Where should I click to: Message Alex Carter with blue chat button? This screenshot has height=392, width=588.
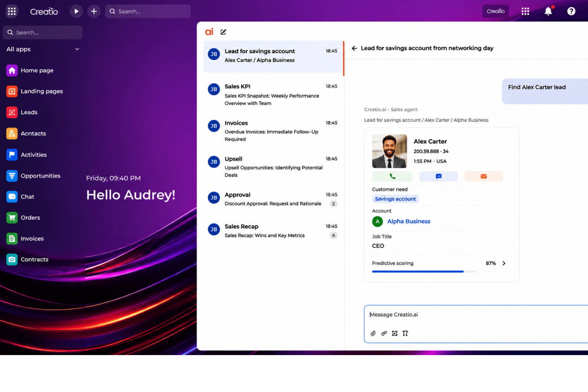[x=439, y=176]
